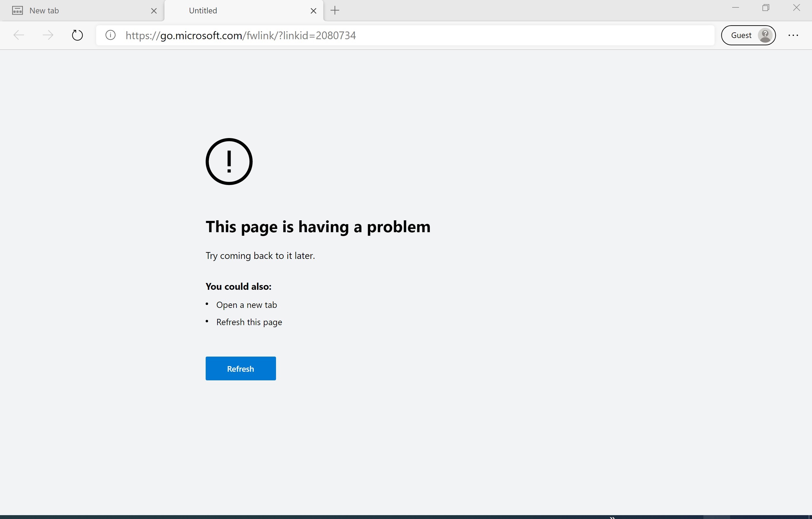Click "Open a new tab" suggestion text
Viewport: 812px width, 519px height.
(x=247, y=305)
